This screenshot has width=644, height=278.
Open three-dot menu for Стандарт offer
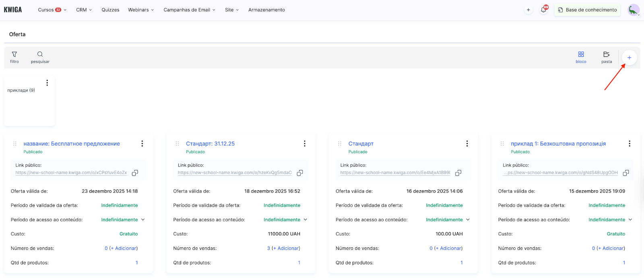tap(467, 144)
